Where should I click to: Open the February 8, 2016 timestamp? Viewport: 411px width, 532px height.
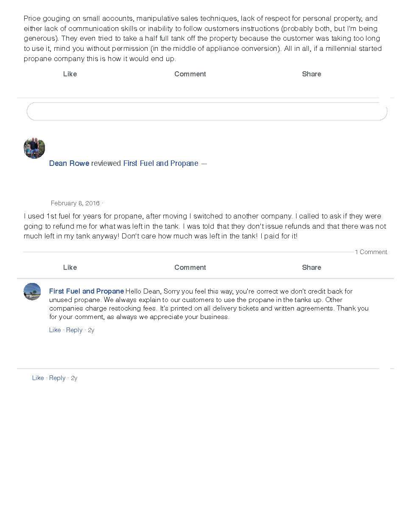click(x=75, y=203)
